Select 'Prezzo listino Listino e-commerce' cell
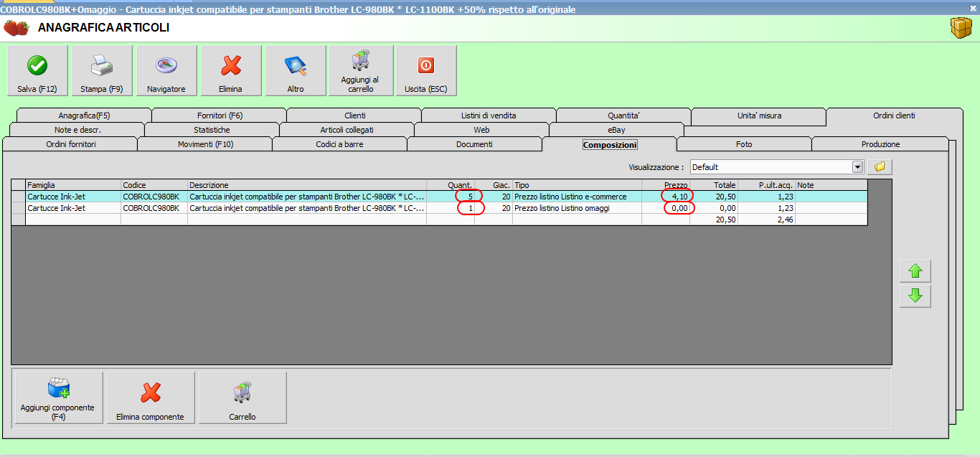This screenshot has height=457, width=980. click(577, 197)
